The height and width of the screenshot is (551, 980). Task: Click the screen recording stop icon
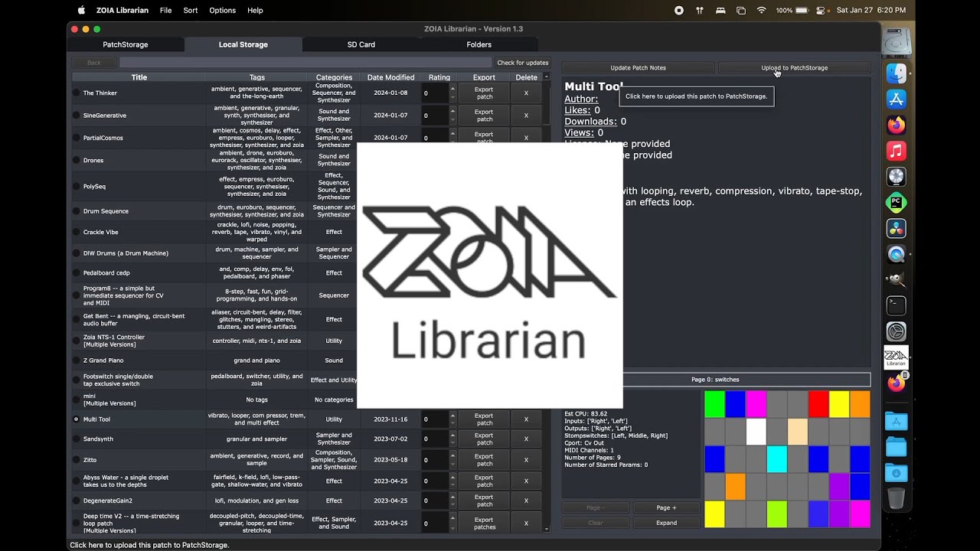point(679,10)
